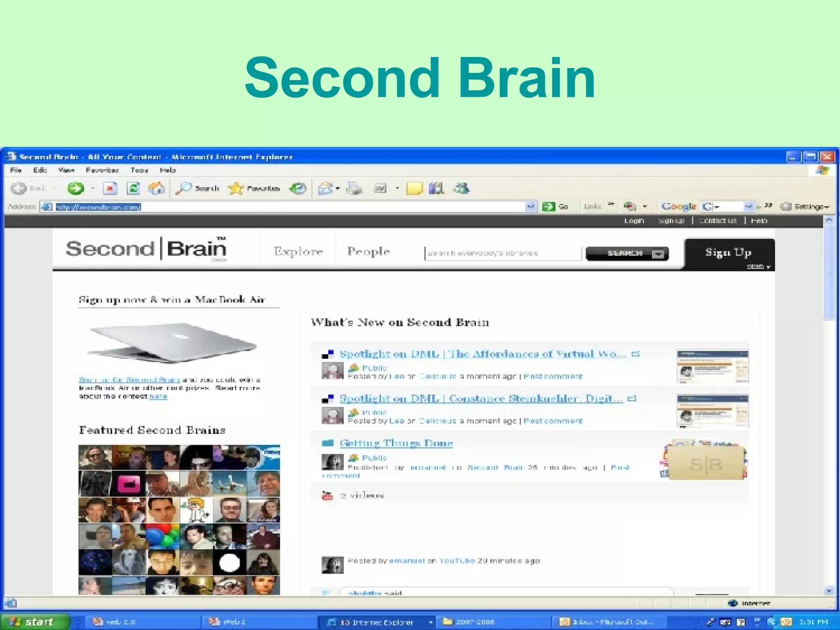Refresh the page using the Refresh icon
Screen dimensions: 840x630
coord(133,188)
